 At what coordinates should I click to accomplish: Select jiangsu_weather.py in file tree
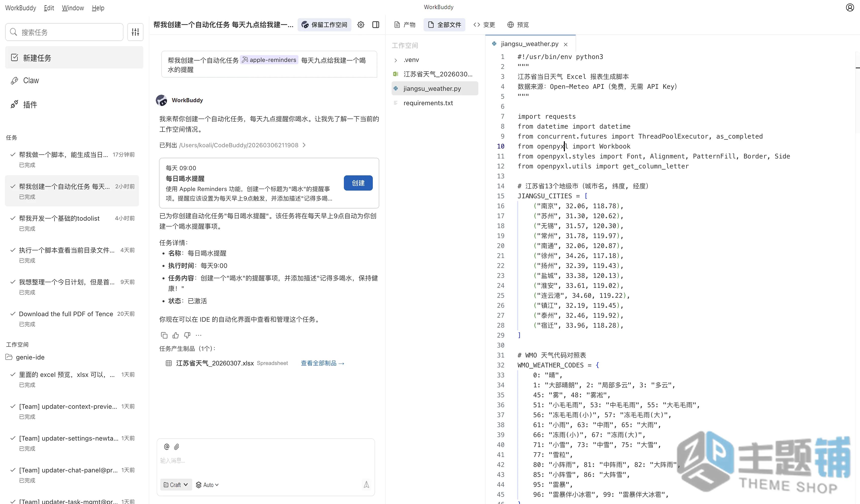click(x=434, y=88)
